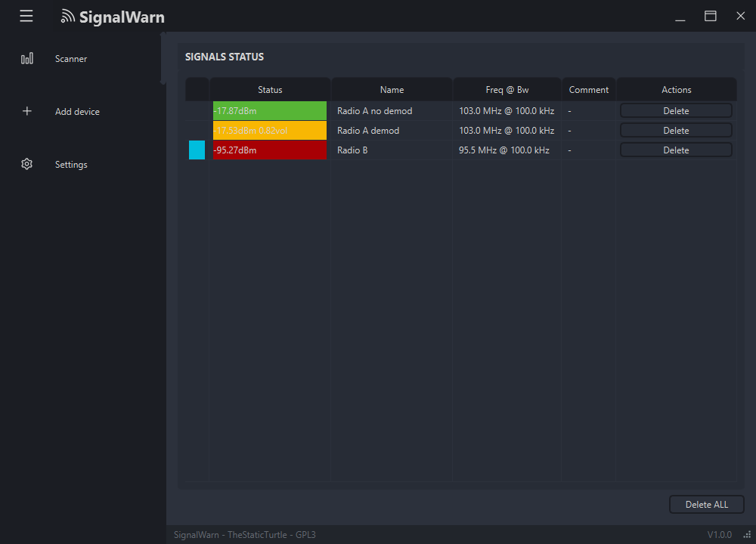Click the resize grip icon at bottom right
This screenshot has height=544, width=756.
coord(748,534)
